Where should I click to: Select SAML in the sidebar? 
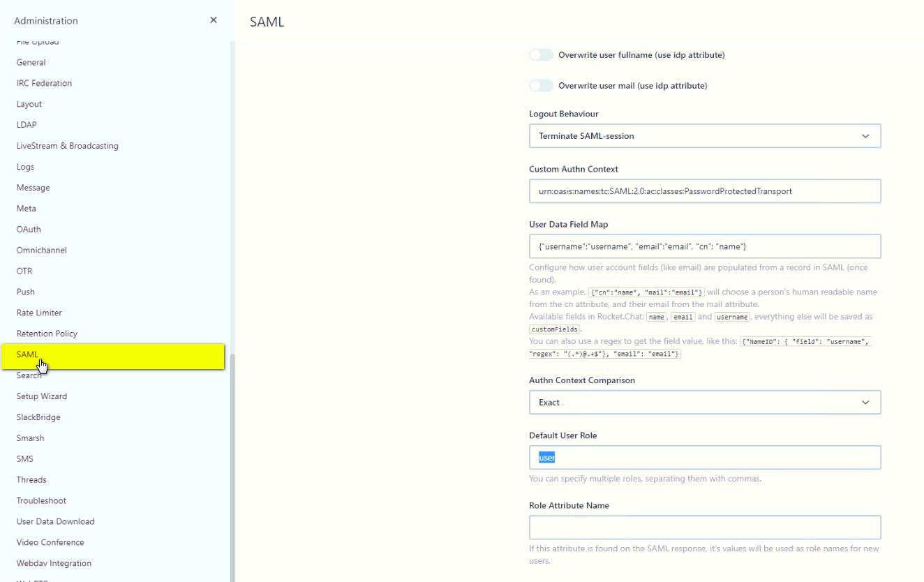coord(112,356)
